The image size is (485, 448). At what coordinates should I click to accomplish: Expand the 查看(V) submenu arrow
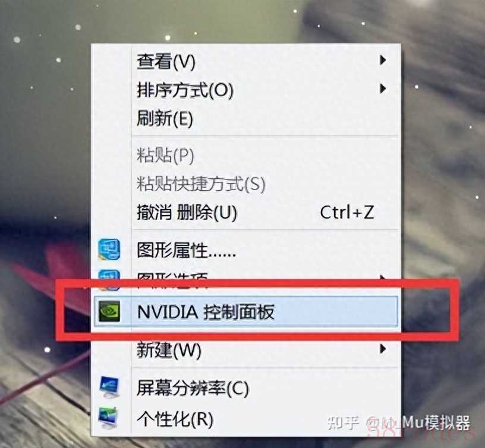[383, 60]
